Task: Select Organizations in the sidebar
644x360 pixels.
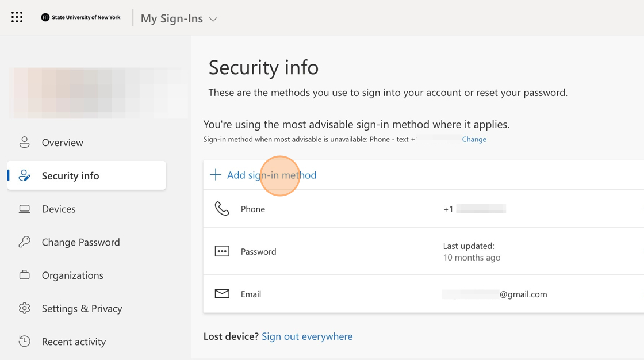Action: 72,275
